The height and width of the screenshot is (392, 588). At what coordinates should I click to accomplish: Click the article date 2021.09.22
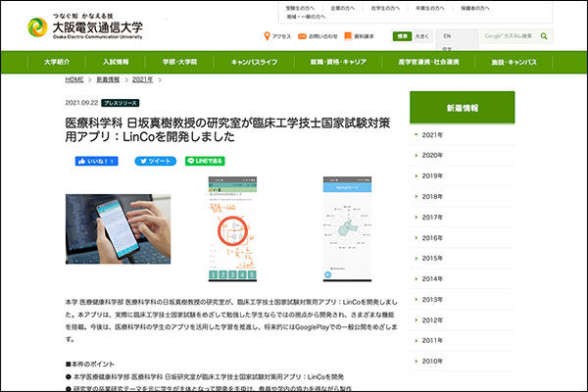(81, 103)
